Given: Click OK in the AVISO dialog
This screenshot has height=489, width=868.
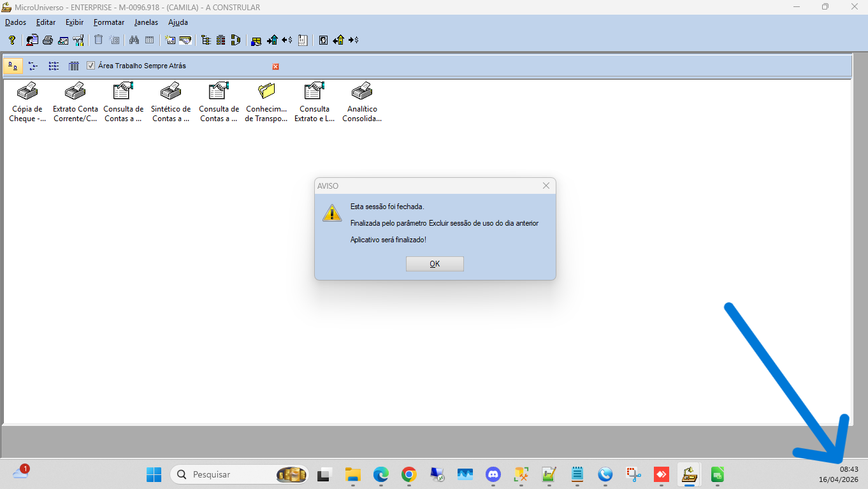Looking at the screenshot, I should pos(435,264).
